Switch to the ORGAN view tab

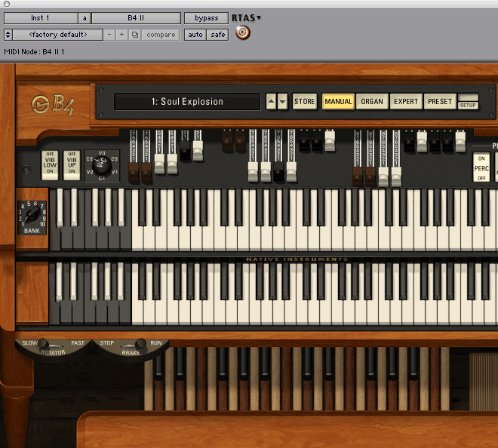pyautogui.click(x=372, y=101)
